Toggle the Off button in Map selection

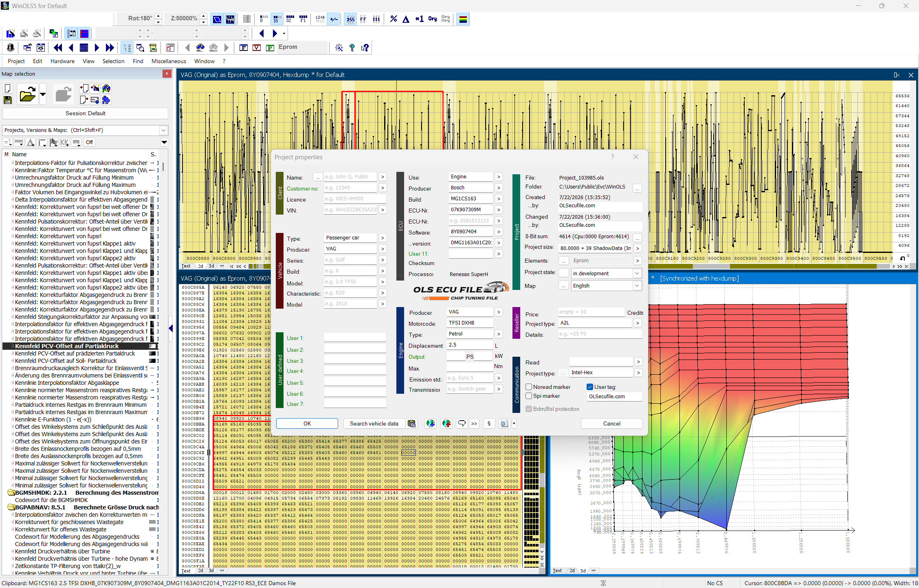89,142
